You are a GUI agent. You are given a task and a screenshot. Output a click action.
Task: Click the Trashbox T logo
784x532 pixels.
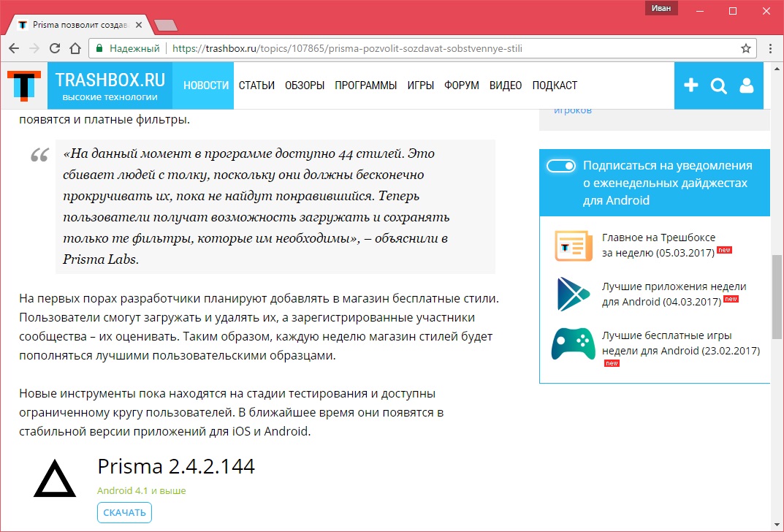coord(23,85)
